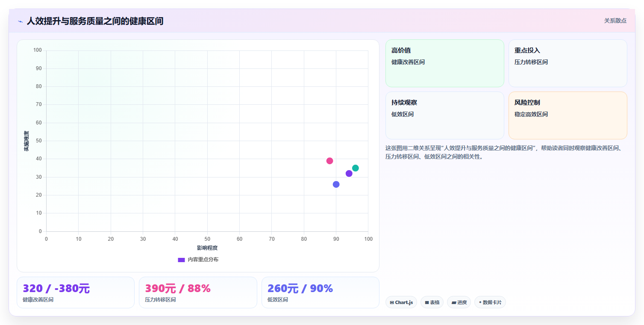Click the 低效区间 text in 持续观察 card

click(403, 114)
